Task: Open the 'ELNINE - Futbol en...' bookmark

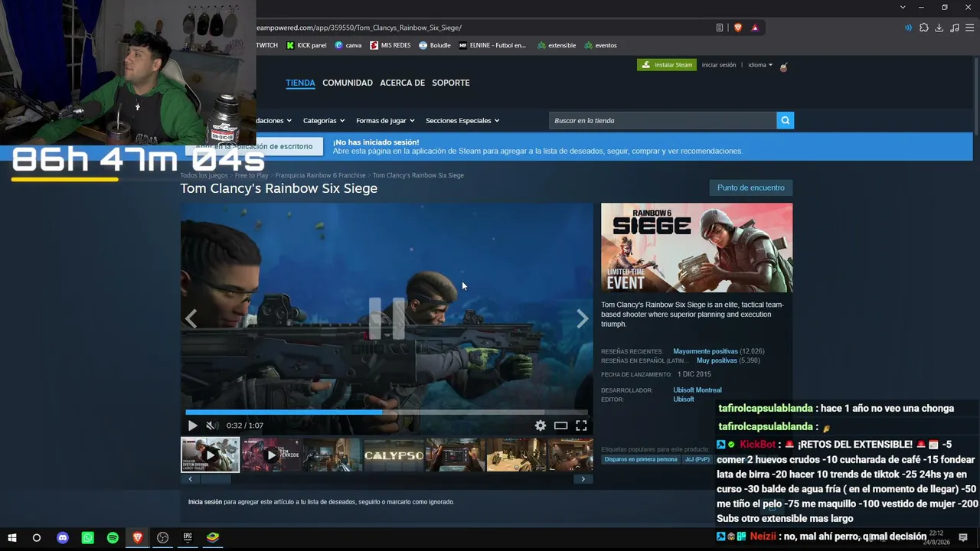Action: (493, 45)
